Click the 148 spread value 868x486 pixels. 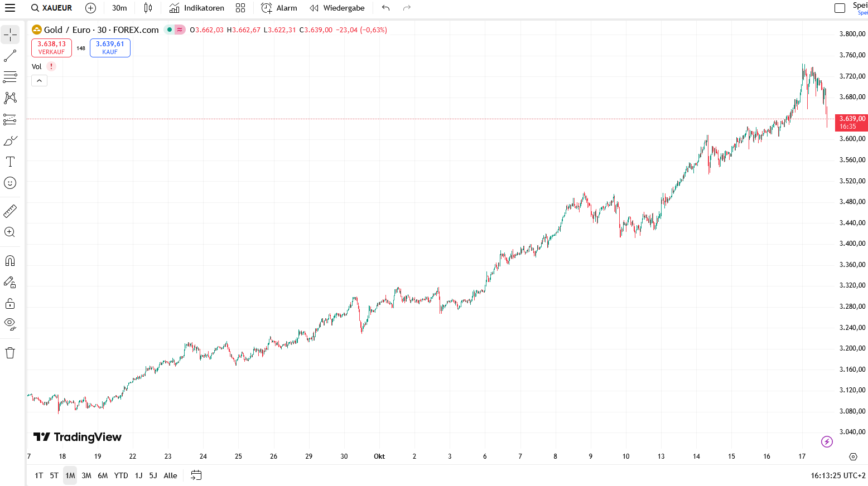(81, 48)
